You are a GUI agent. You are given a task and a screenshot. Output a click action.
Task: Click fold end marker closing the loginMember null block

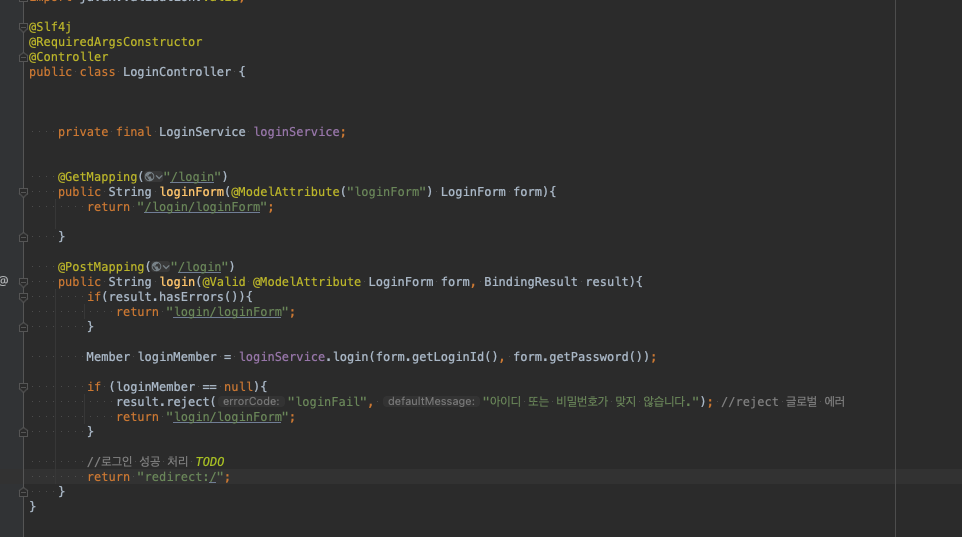click(23, 432)
